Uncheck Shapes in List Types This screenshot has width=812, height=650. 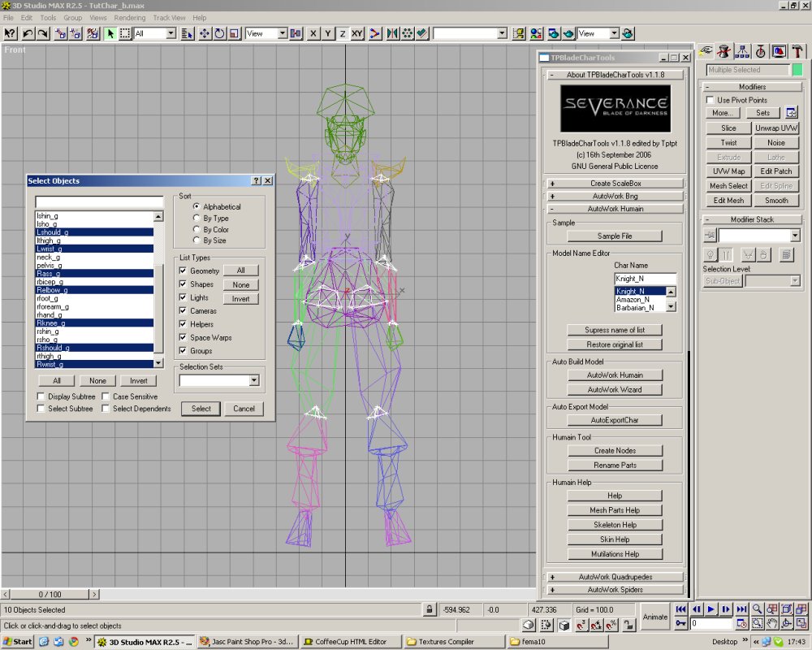[x=183, y=284]
